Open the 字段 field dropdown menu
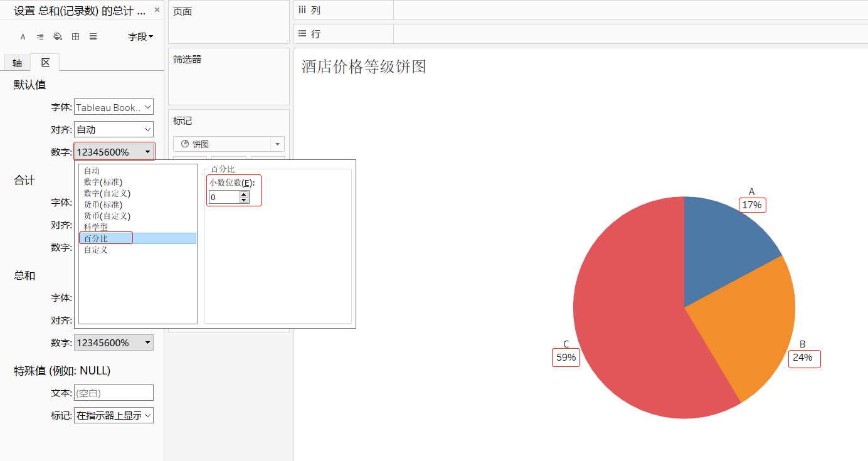Viewport: 868px width, 461px height. click(140, 37)
